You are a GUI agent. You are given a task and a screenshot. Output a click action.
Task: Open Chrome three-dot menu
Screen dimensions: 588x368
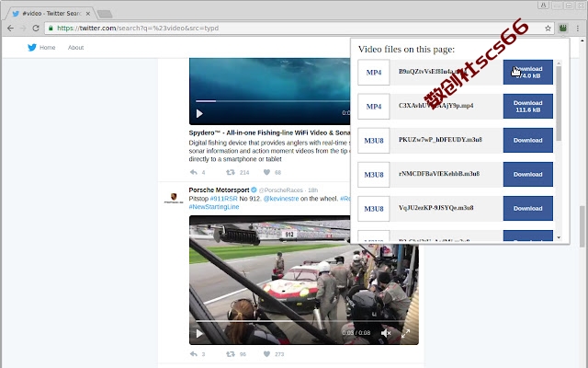click(x=578, y=29)
